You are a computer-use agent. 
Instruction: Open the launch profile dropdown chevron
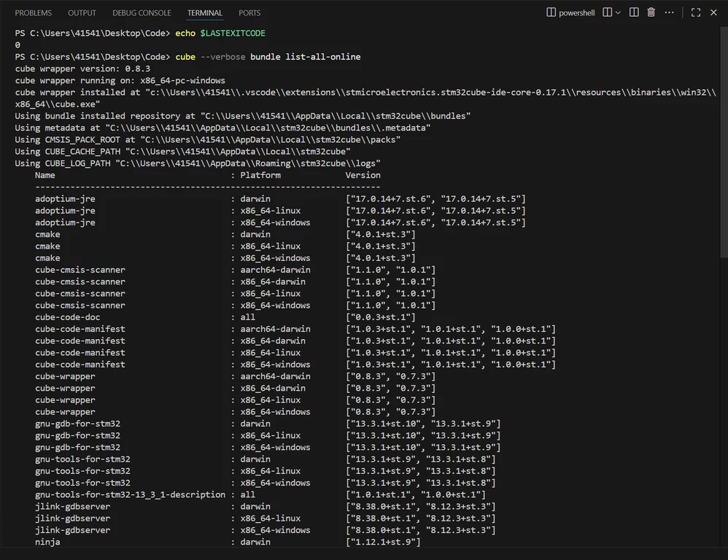[618, 12]
